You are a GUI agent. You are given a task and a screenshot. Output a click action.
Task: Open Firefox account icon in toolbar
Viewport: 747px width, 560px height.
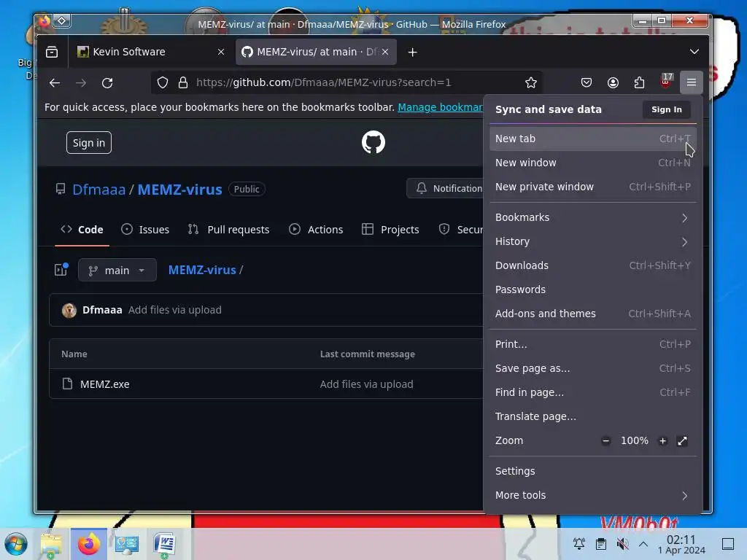pyautogui.click(x=613, y=83)
